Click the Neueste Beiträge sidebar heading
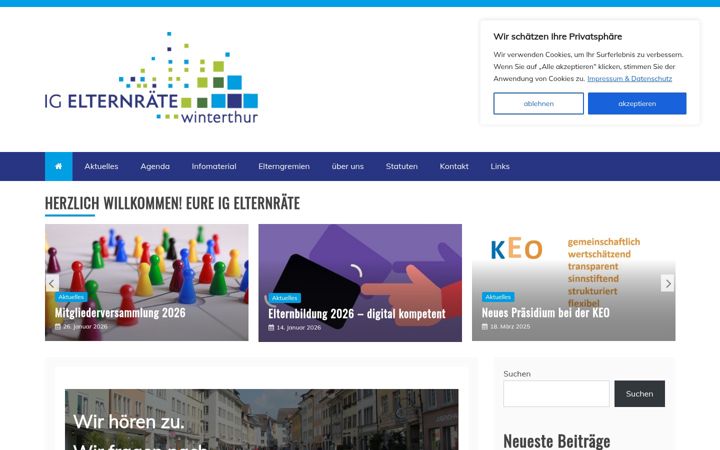The height and width of the screenshot is (450, 720). 557,441
